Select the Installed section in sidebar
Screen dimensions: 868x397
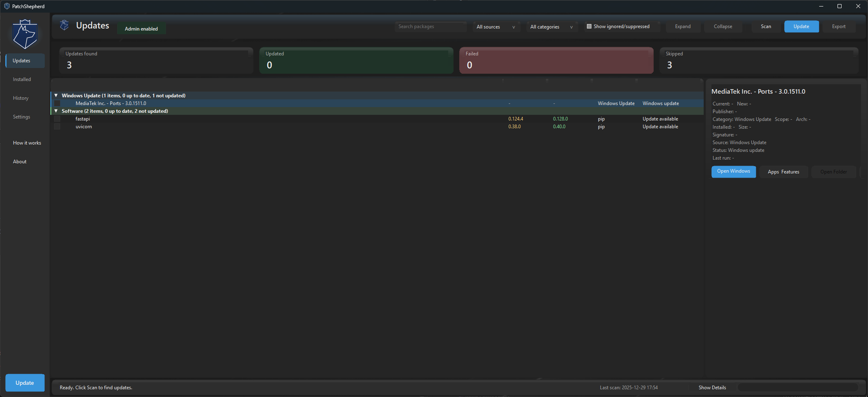pos(22,79)
